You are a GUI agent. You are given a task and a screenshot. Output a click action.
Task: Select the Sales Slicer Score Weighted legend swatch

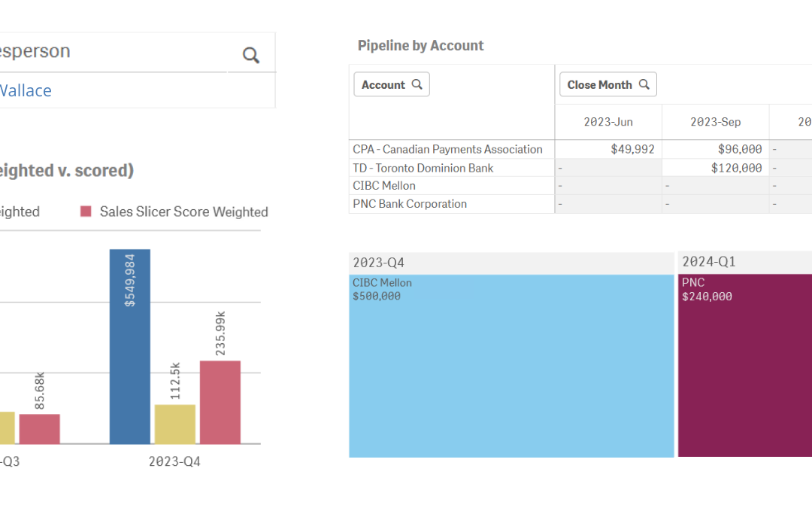tap(86, 211)
